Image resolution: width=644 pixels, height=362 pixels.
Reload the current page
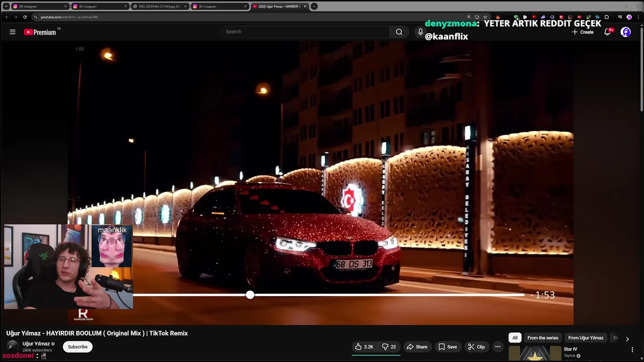coord(25,17)
